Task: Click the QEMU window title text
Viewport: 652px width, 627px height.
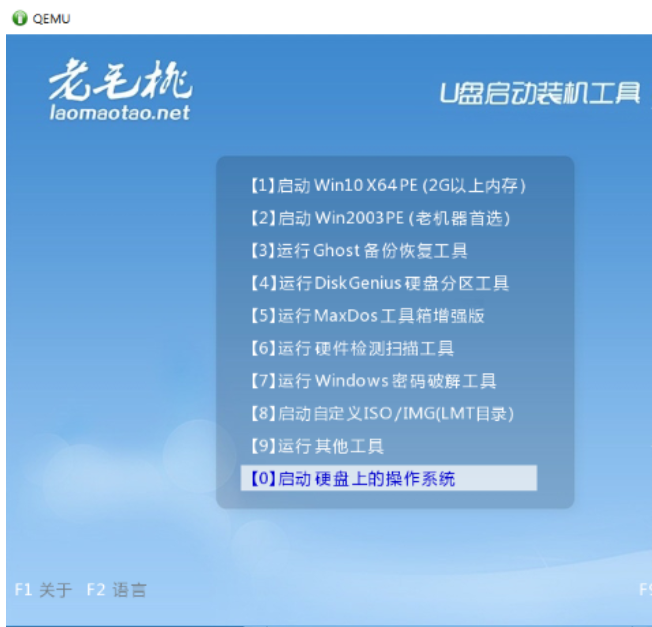Action: pyautogui.click(x=52, y=19)
